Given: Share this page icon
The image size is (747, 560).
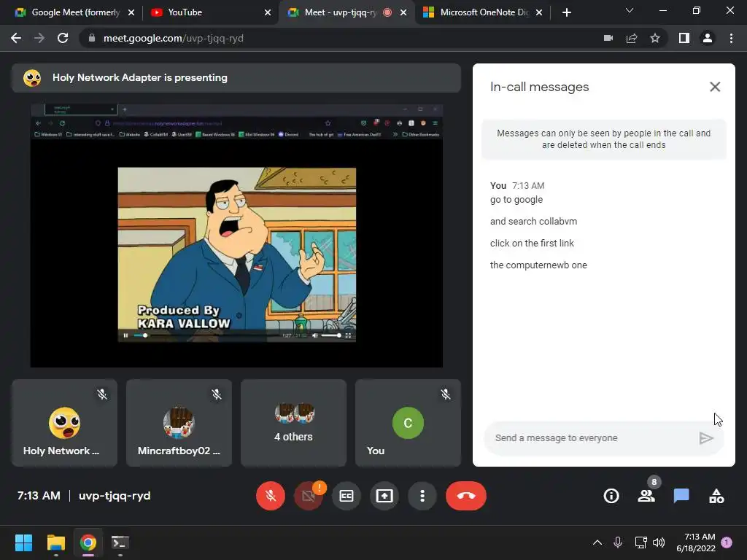Looking at the screenshot, I should [x=632, y=38].
